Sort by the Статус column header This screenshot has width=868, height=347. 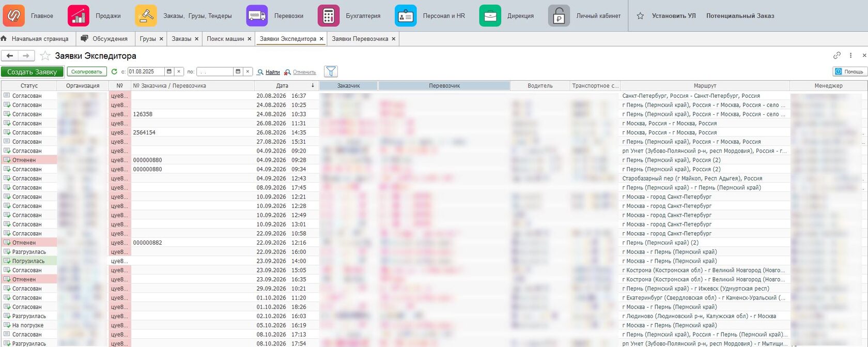[x=29, y=86]
